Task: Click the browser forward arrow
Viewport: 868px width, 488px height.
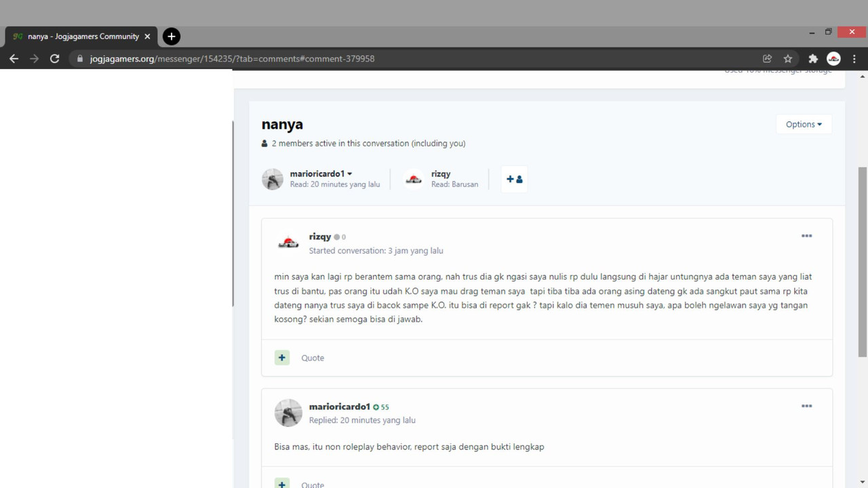Action: pos(34,59)
